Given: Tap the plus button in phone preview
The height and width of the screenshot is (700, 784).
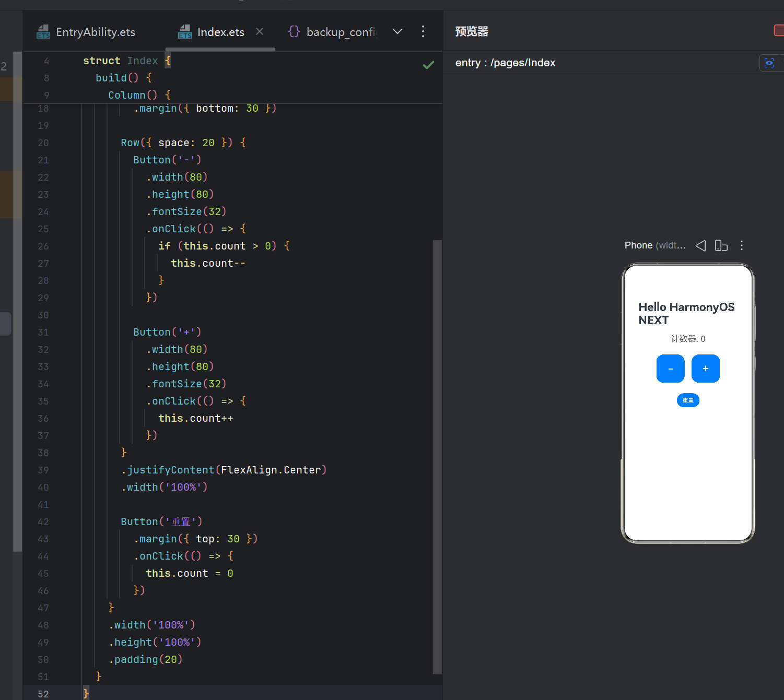Looking at the screenshot, I should pyautogui.click(x=706, y=369).
